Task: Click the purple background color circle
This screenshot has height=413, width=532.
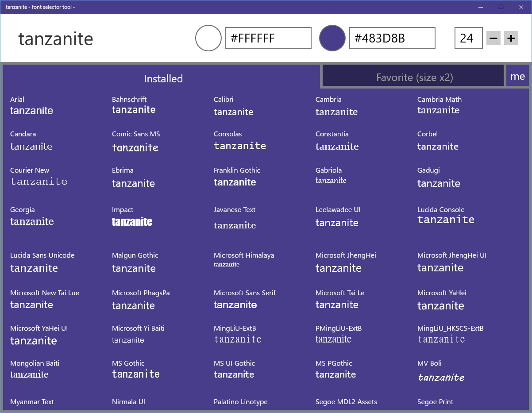Action: tap(332, 38)
